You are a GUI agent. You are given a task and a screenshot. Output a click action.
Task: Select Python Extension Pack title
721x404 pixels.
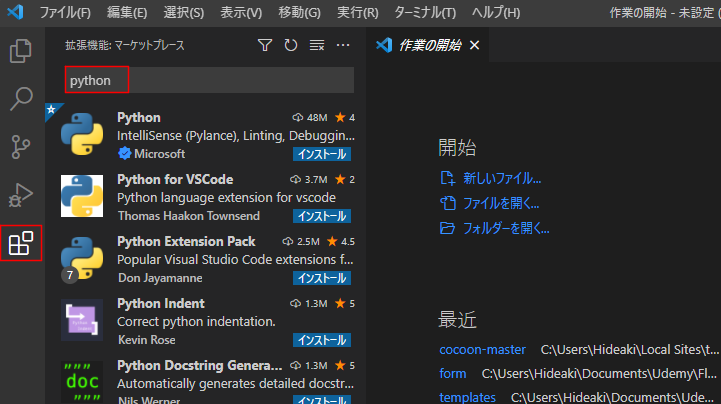click(x=186, y=241)
